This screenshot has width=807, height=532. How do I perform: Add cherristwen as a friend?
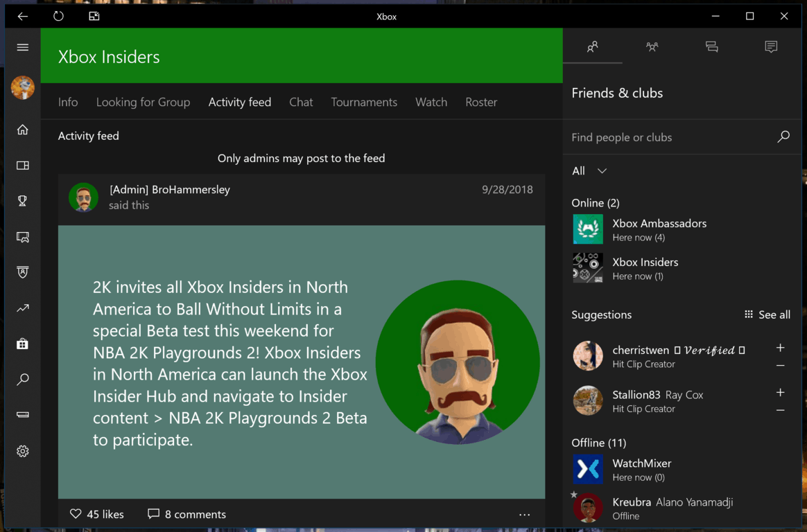[780, 348]
